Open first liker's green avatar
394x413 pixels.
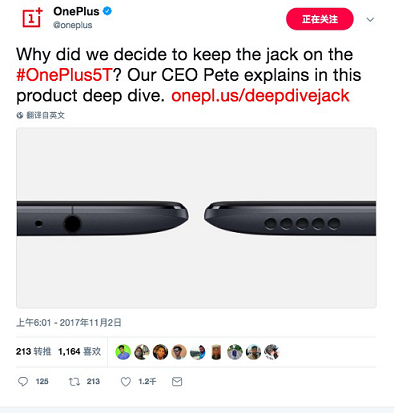tap(123, 352)
